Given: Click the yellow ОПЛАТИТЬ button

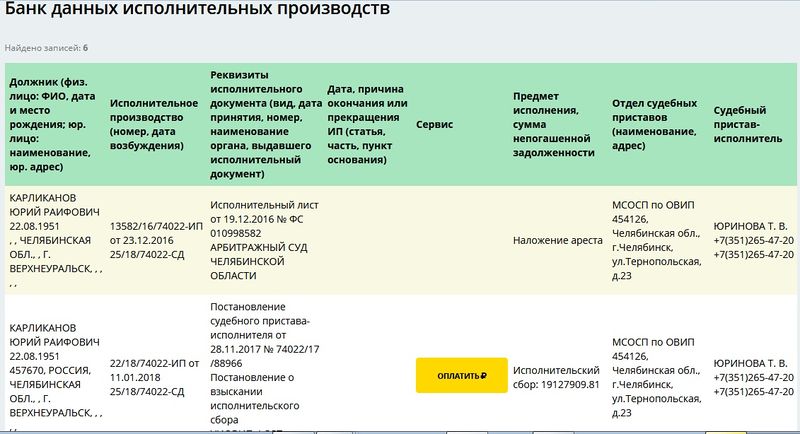Looking at the screenshot, I should pos(462,375).
